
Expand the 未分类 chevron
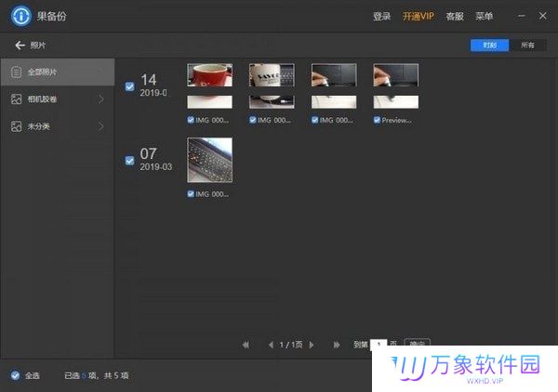tap(101, 126)
